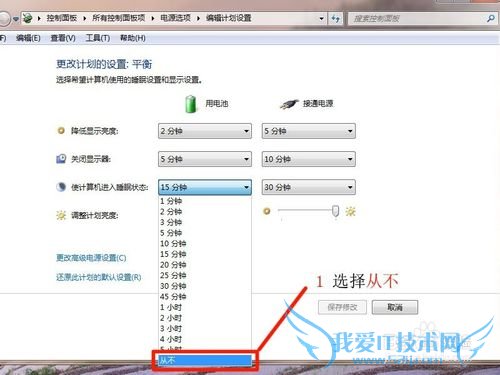The height and width of the screenshot is (375, 500).
Task: Click the 控制面板 breadcrumb
Action: [62, 18]
